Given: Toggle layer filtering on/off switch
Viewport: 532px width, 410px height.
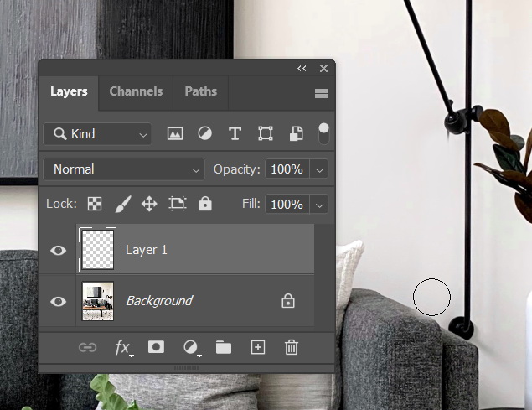Looking at the screenshot, I should tap(323, 133).
